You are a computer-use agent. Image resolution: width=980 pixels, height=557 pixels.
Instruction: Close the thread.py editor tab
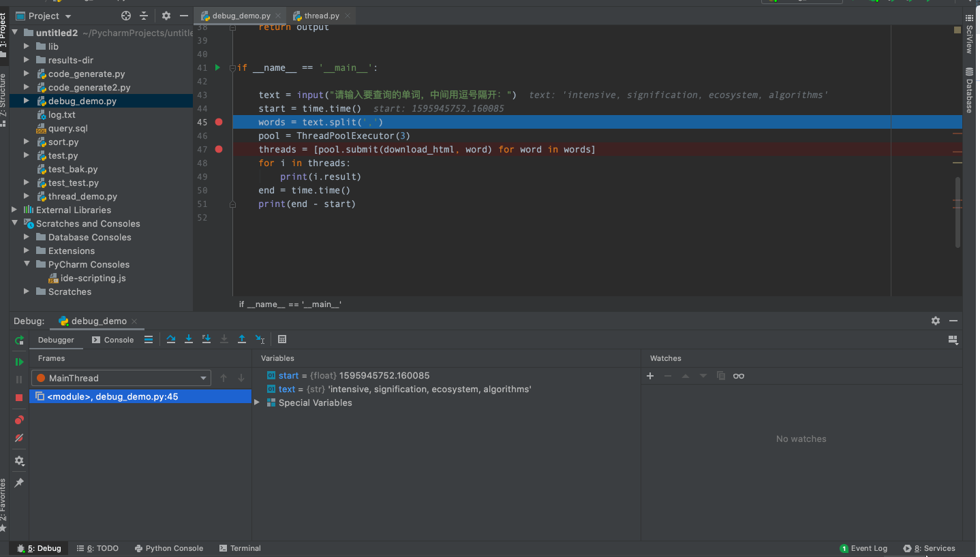pos(347,16)
